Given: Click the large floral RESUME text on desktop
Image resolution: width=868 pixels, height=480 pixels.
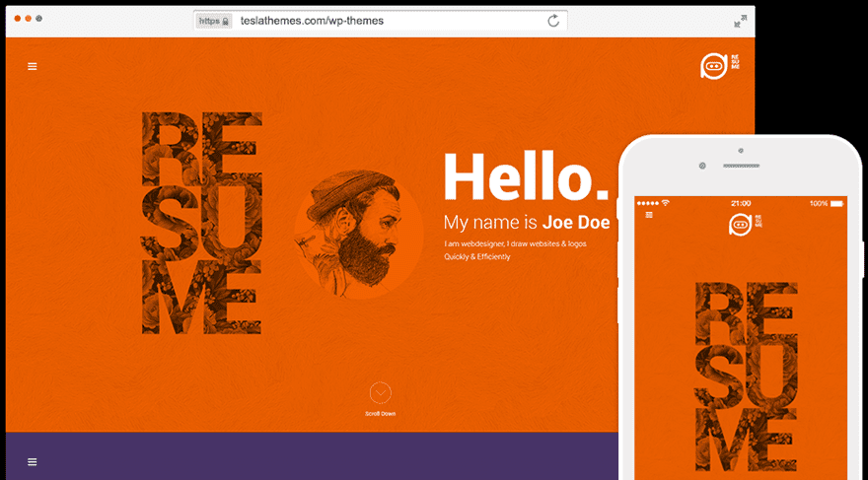Looking at the screenshot, I should point(201,223).
